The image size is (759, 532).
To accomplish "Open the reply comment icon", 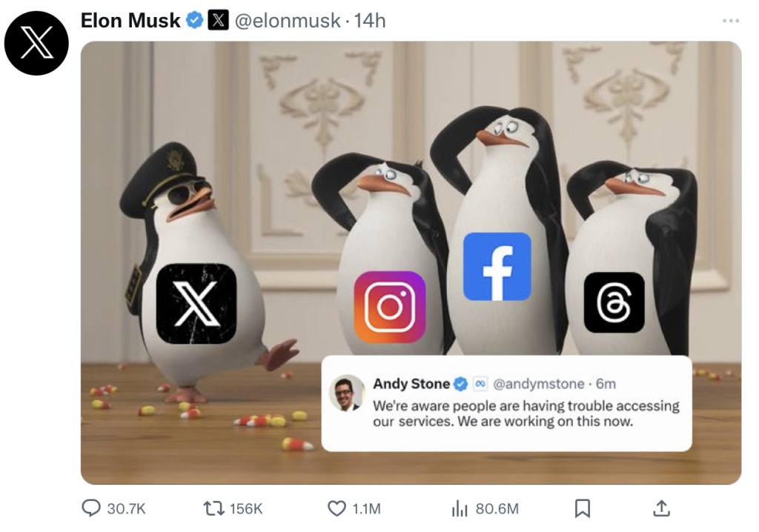I will pos(91,508).
